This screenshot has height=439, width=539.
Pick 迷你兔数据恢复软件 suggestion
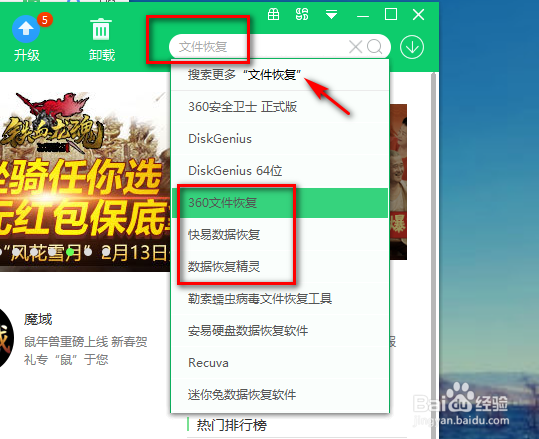pos(280,394)
